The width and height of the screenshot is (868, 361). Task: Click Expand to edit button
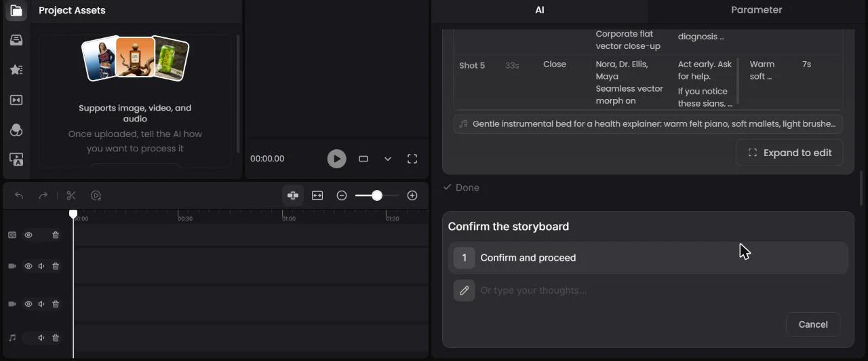(789, 153)
